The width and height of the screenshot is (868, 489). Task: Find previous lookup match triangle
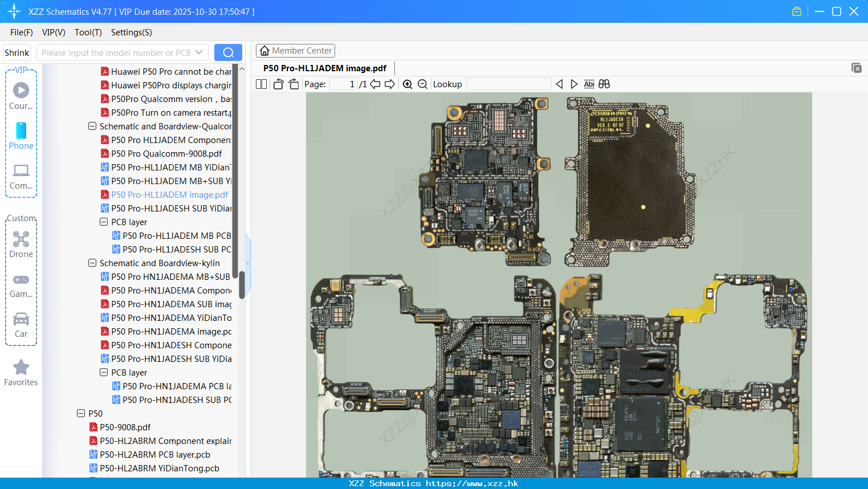click(559, 84)
